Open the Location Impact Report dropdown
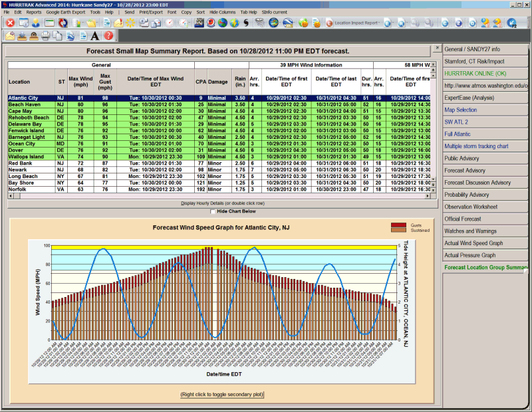 tap(354, 23)
